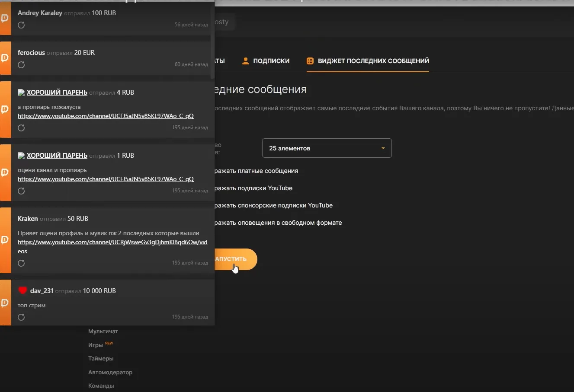Select Автомодератор from the sidebar
Image resolution: width=574 pixels, height=392 pixels.
[111, 372]
